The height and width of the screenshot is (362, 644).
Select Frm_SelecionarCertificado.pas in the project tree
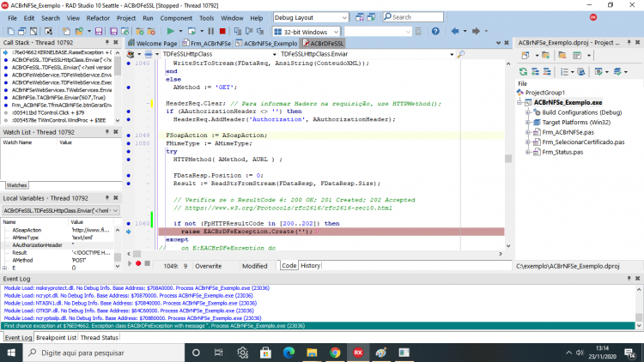click(x=583, y=142)
